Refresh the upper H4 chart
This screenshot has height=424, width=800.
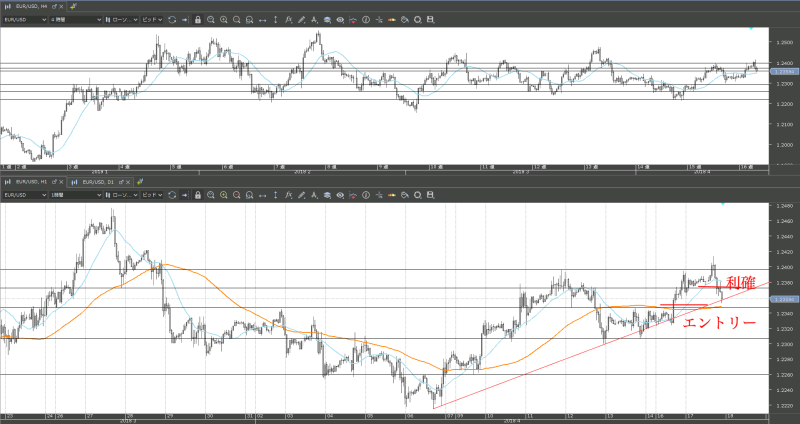pyautogui.click(x=172, y=20)
